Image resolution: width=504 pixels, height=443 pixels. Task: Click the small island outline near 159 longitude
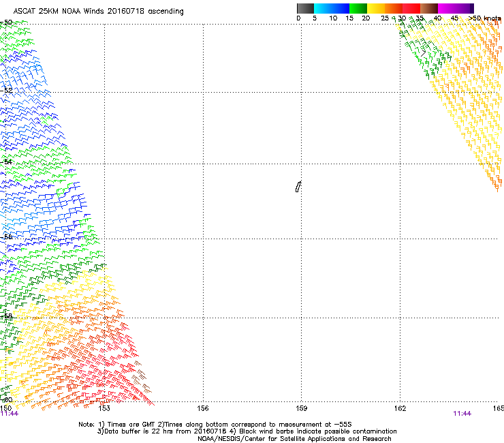298,187
